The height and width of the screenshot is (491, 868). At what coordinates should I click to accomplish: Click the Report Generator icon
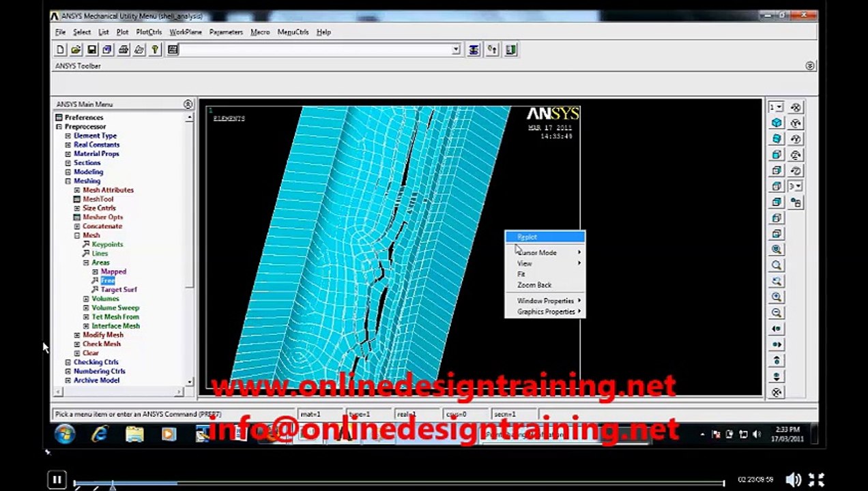139,50
